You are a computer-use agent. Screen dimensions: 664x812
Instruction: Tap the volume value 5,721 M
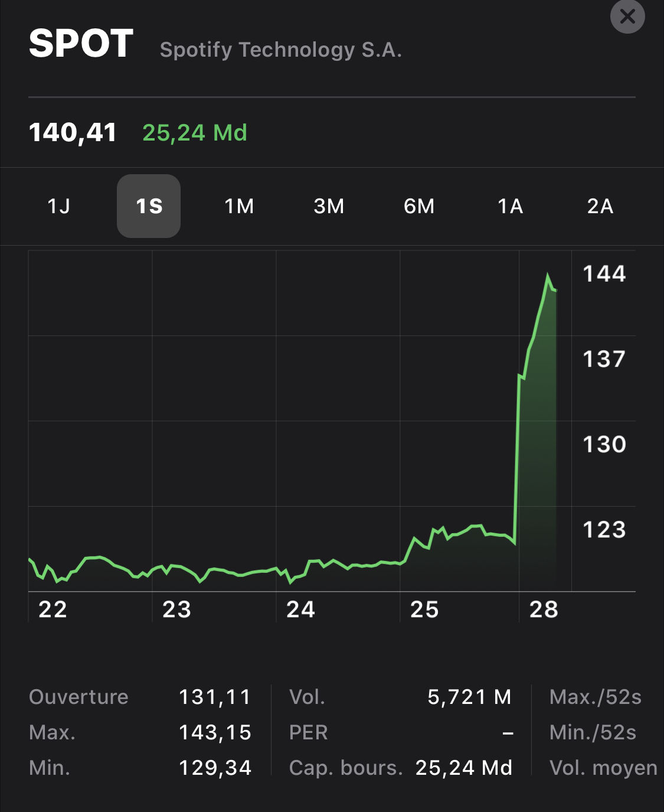pos(470,697)
